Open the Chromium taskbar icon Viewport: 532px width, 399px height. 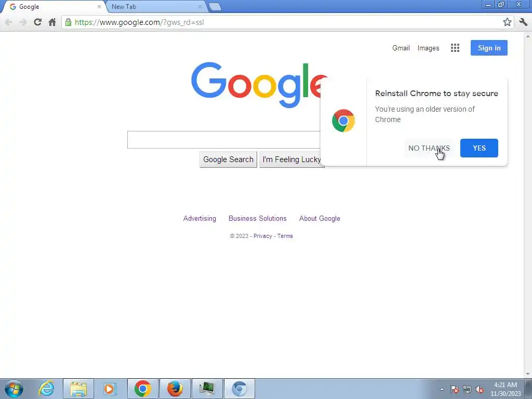240,389
